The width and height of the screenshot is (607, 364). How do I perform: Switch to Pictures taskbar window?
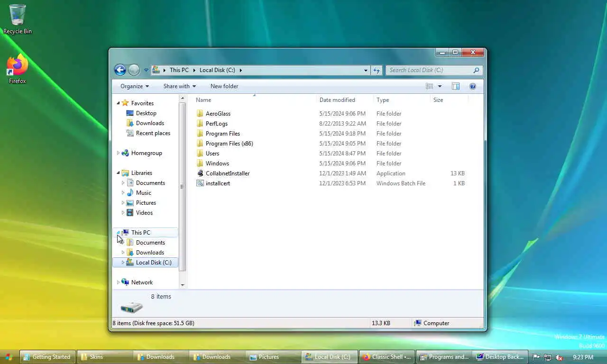[274, 357]
